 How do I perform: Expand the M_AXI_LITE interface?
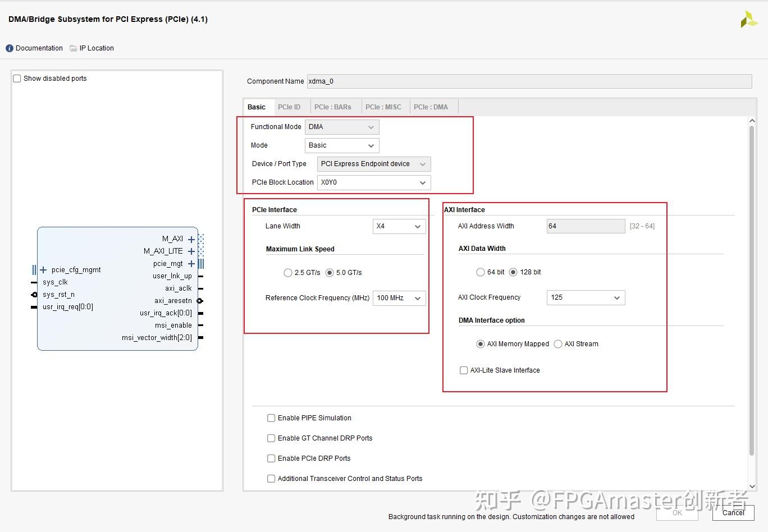[x=191, y=251]
